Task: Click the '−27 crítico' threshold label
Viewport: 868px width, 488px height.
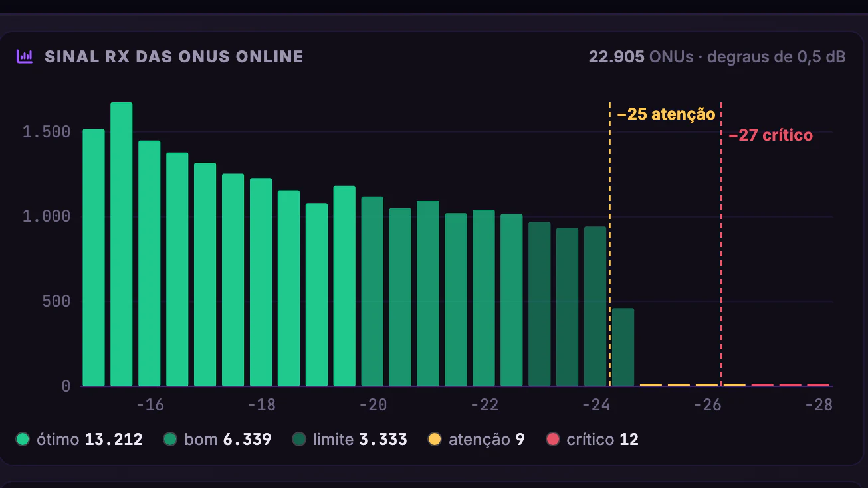Action: click(770, 135)
